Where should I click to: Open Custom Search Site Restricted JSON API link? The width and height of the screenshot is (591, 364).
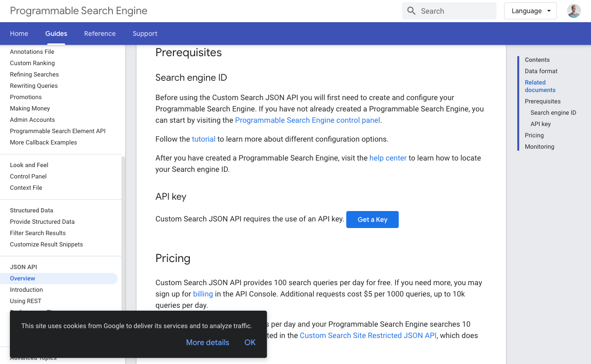point(368,335)
